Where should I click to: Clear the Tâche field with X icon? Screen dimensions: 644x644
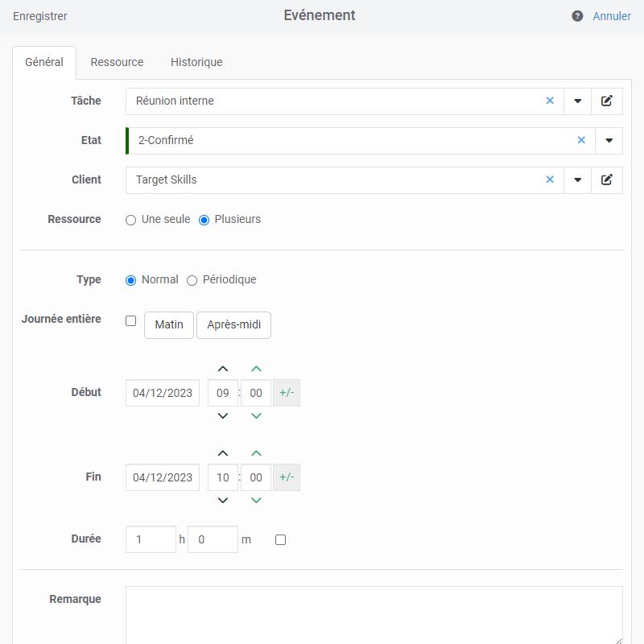point(550,101)
